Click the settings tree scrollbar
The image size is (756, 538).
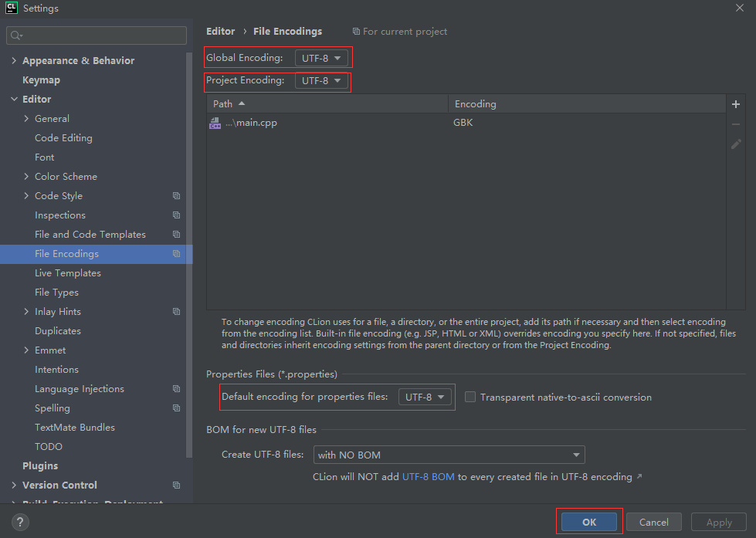pos(189,255)
